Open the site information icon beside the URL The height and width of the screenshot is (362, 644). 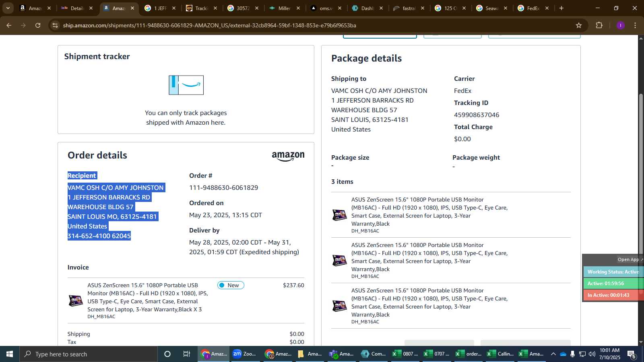[x=55, y=25]
